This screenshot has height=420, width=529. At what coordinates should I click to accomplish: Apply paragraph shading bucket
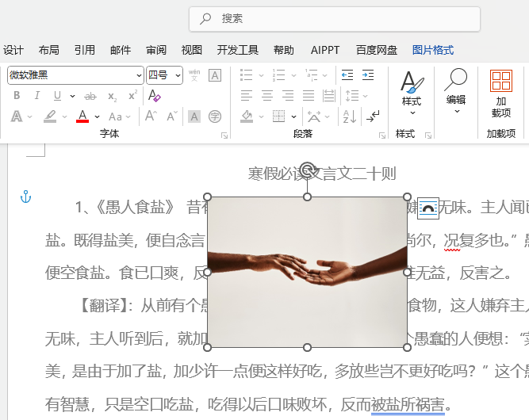coord(247,116)
